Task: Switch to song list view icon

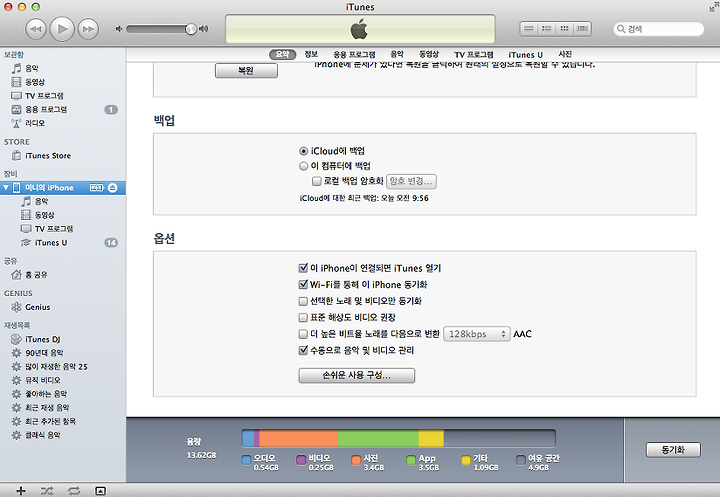Action: (529, 28)
